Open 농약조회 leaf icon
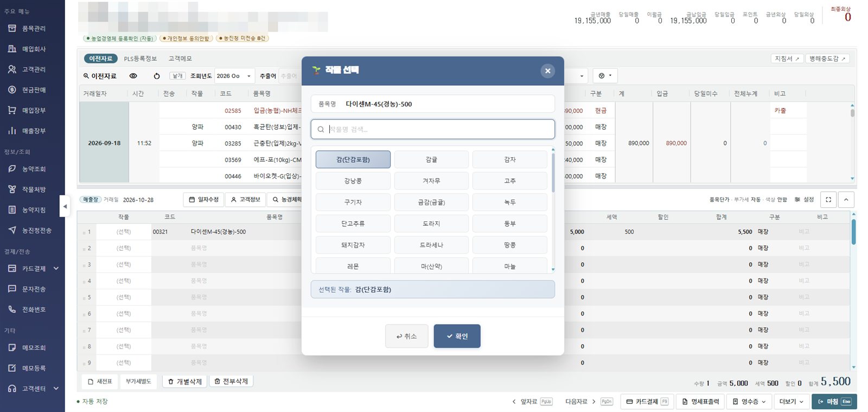Image resolution: width=868 pixels, height=412 pixels. pyautogui.click(x=12, y=169)
